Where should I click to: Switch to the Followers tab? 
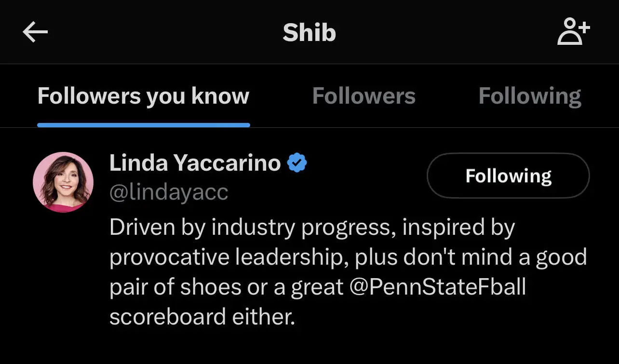click(363, 96)
